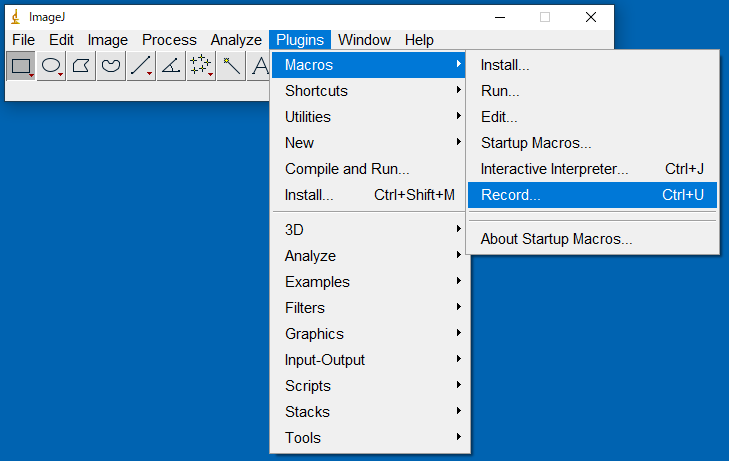Select the Multi-point tool
This screenshot has width=729, height=461.
point(201,66)
